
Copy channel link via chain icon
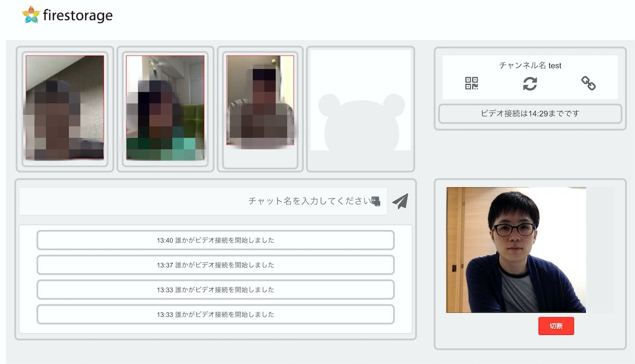click(588, 83)
